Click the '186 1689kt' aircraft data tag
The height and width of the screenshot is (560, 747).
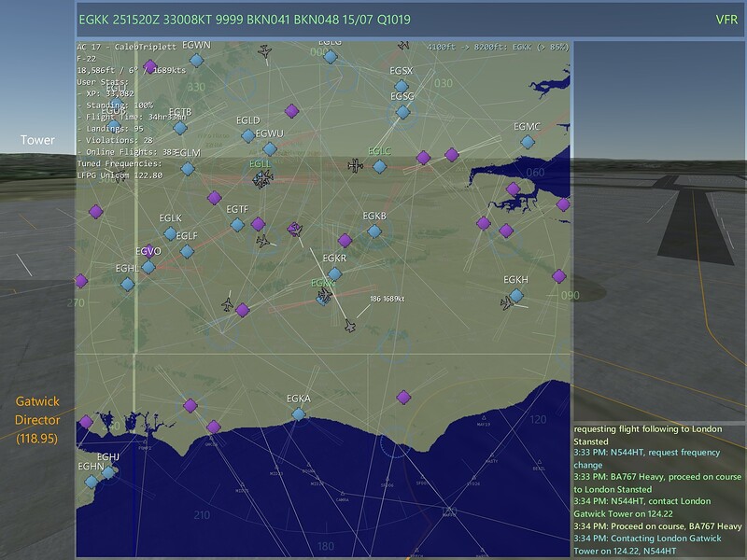tap(387, 299)
